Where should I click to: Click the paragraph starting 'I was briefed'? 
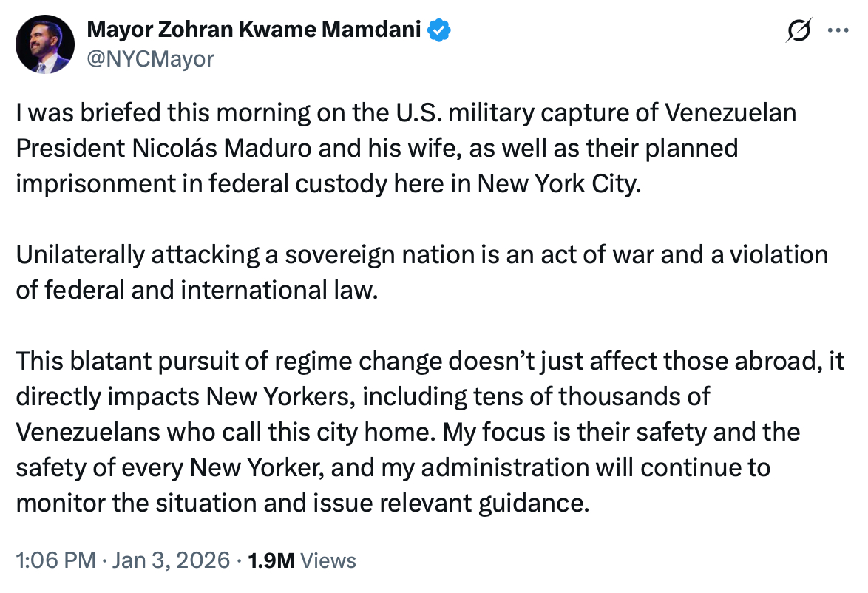click(407, 149)
